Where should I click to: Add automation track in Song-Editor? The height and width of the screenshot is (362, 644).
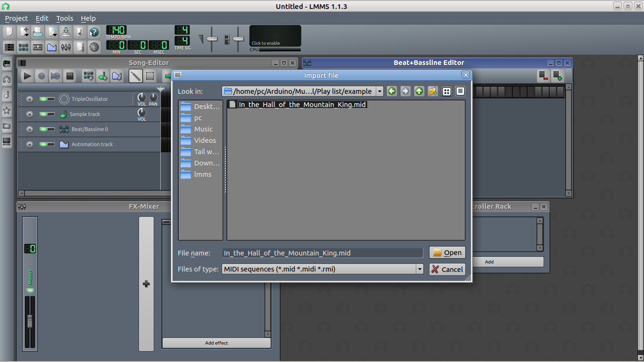[x=116, y=75]
